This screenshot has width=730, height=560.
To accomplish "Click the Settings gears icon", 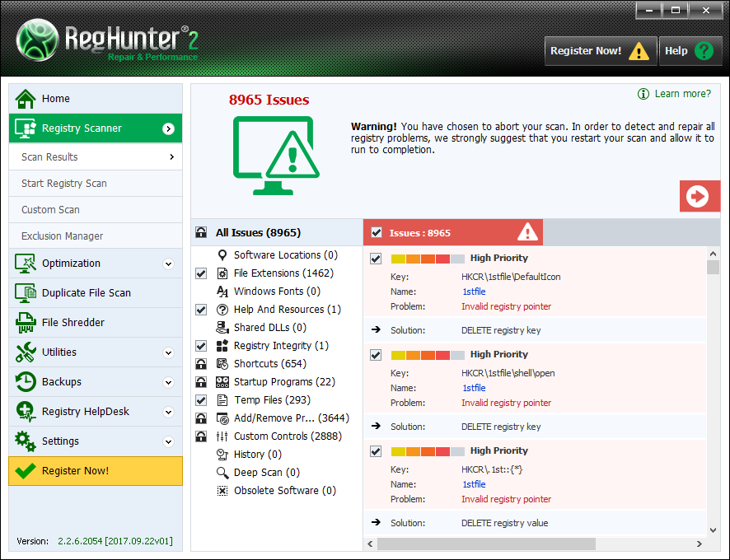I will coord(26,441).
